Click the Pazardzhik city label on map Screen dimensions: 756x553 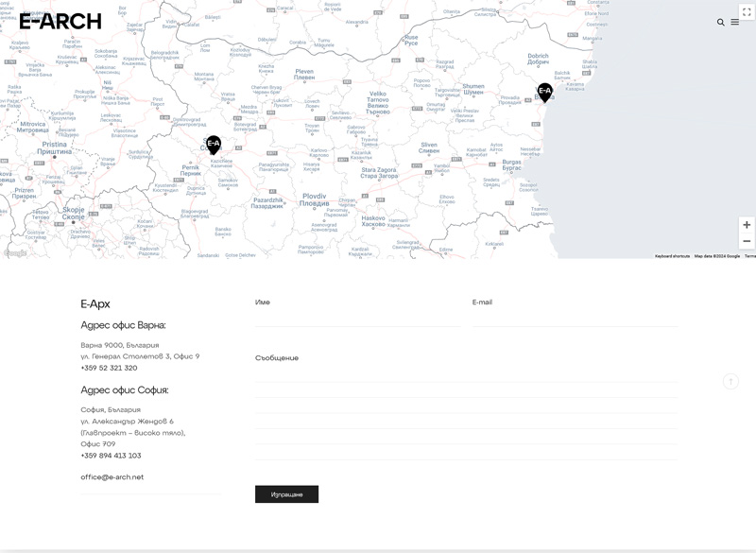pos(268,203)
